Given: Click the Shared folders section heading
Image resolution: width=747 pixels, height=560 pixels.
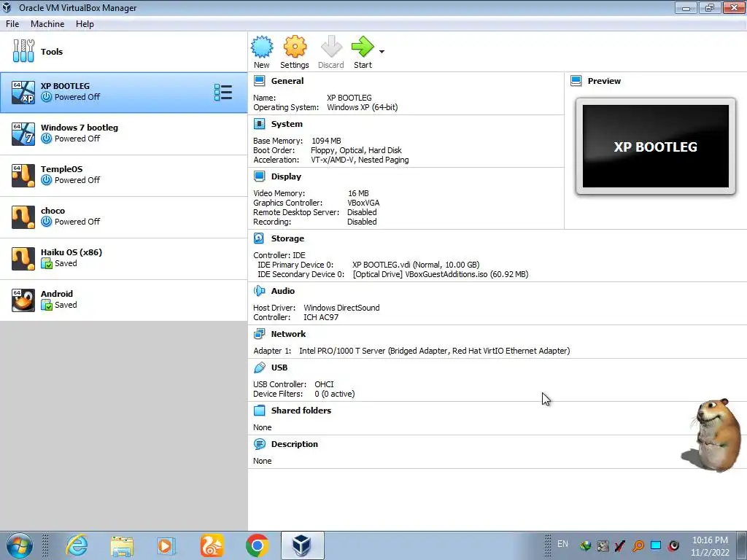Looking at the screenshot, I should pyautogui.click(x=301, y=411).
